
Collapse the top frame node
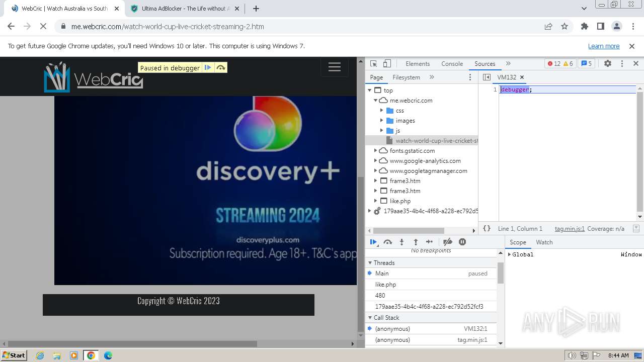(x=370, y=90)
